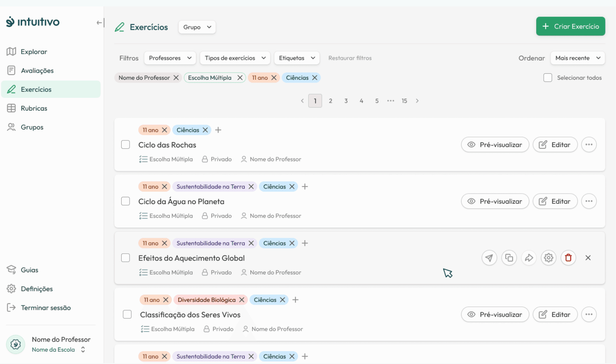Viewport: 616px width, 364px height.
Task: Open the Mais recente sort dropdown
Action: pyautogui.click(x=577, y=58)
